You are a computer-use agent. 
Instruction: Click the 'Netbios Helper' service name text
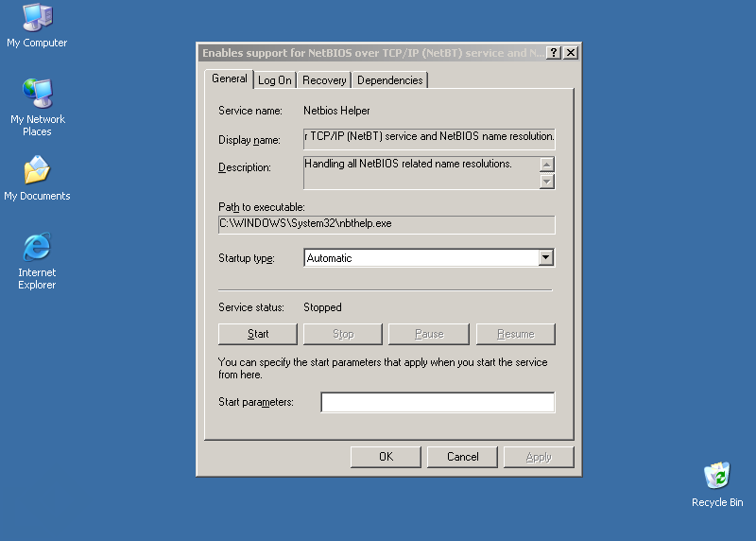(x=336, y=111)
